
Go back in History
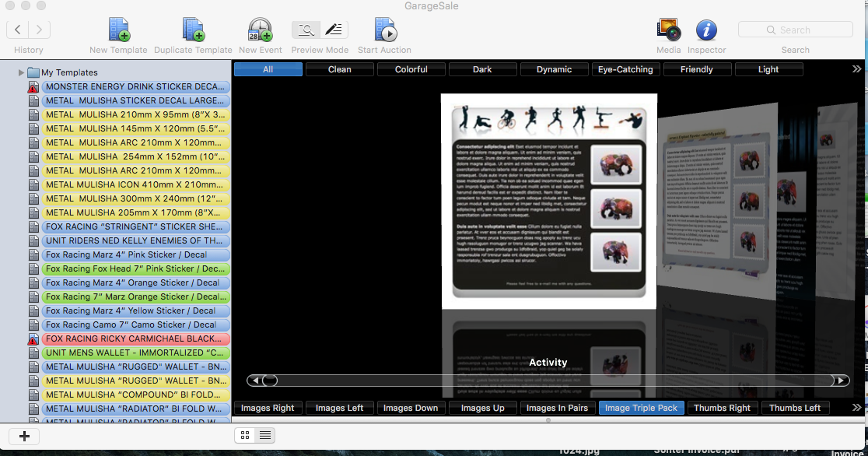point(19,30)
